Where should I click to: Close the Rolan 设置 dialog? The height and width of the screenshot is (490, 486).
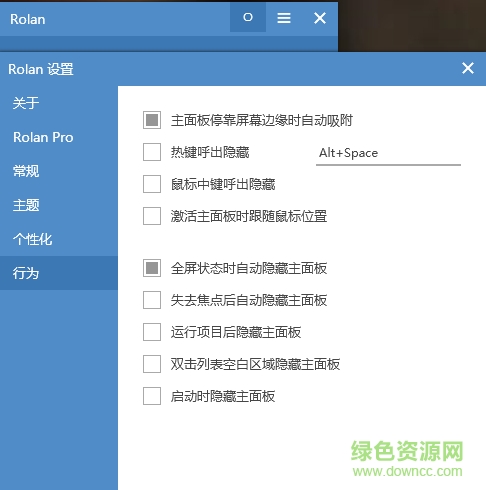pyautogui.click(x=468, y=68)
